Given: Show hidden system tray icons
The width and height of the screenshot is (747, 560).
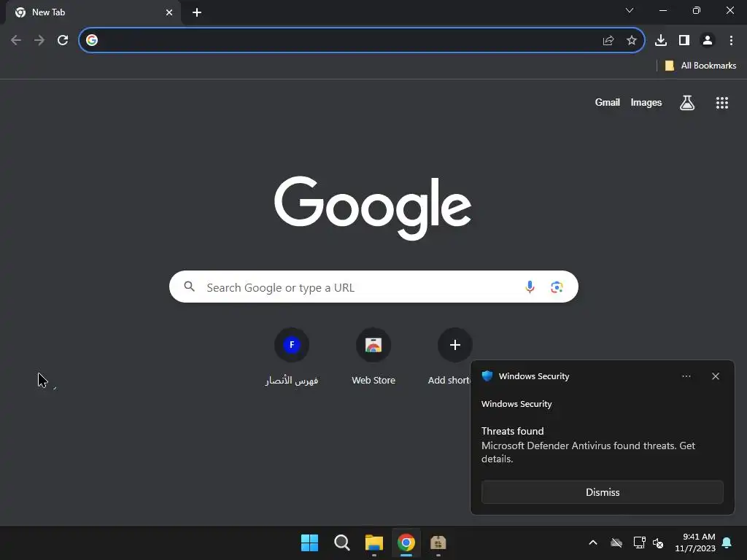Looking at the screenshot, I should pos(593,542).
